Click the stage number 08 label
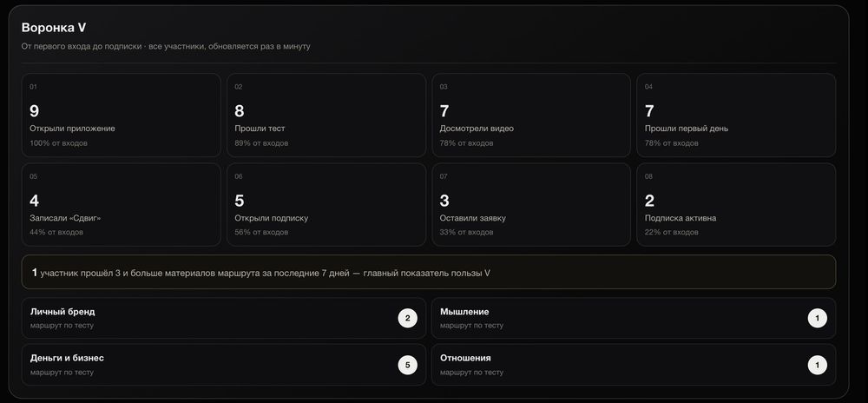This screenshot has width=868, height=403. tap(648, 176)
